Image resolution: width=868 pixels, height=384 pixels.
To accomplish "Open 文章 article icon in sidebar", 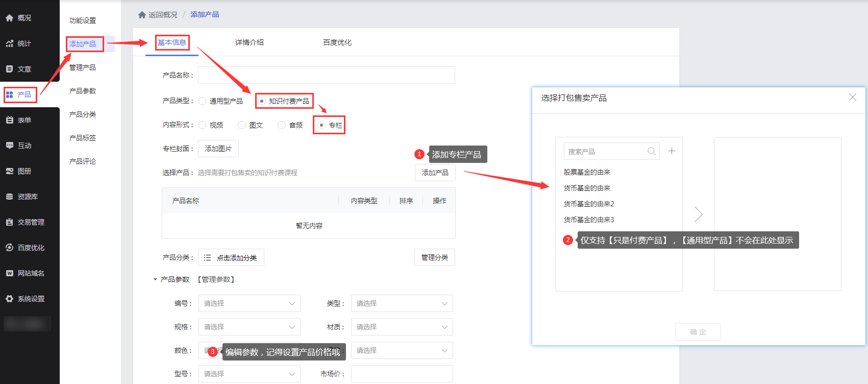I will 9,69.
